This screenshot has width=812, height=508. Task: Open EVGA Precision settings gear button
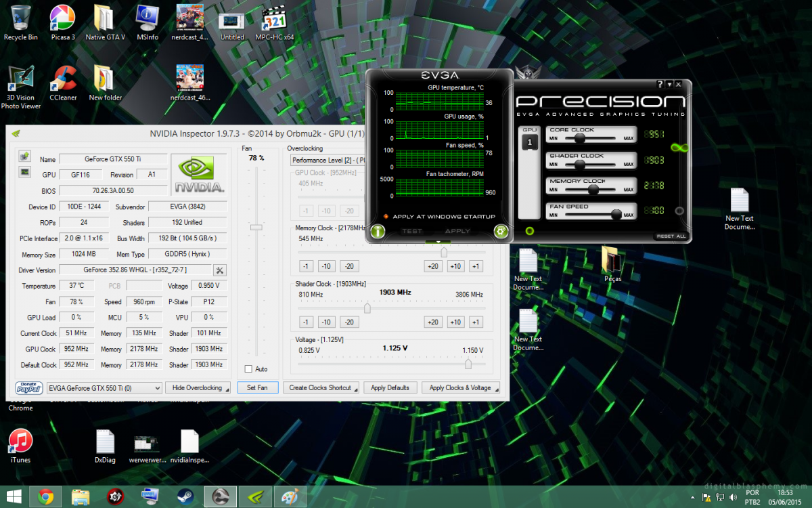coord(501,231)
